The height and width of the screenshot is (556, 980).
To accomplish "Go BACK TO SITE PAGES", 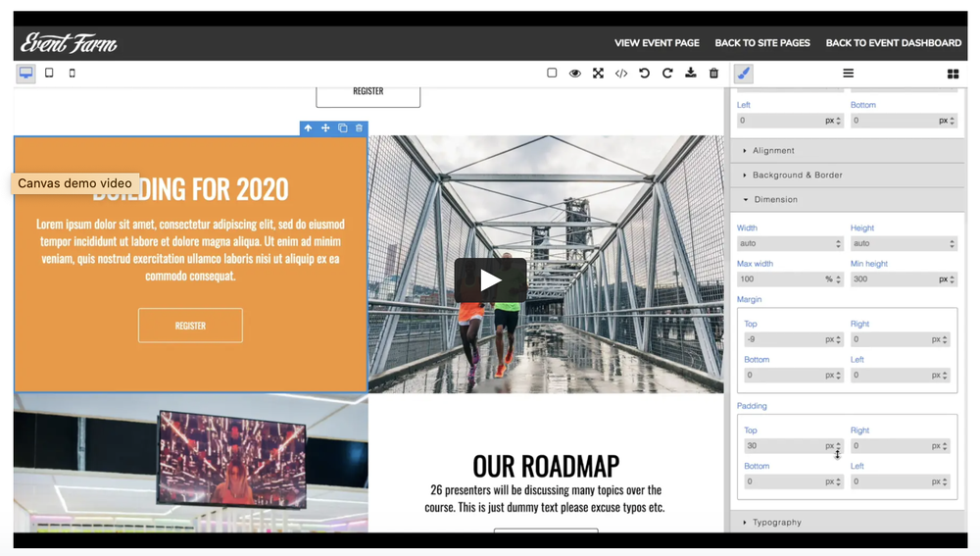I will pos(761,43).
